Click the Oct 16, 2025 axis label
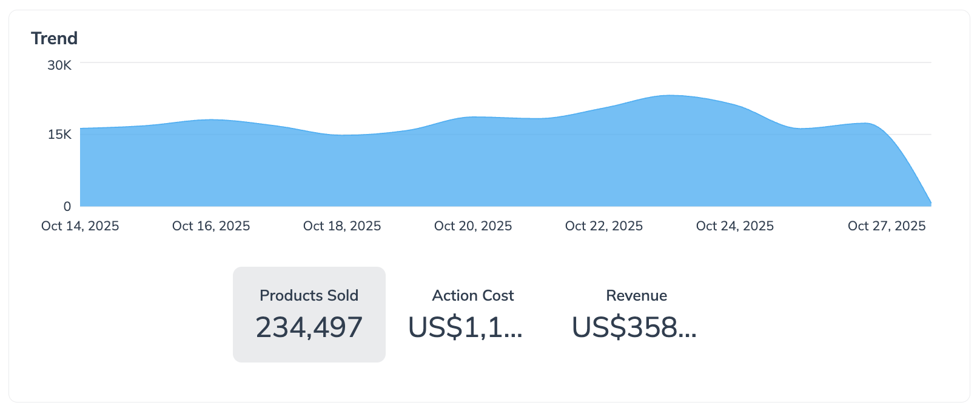980x411 pixels. tap(211, 226)
